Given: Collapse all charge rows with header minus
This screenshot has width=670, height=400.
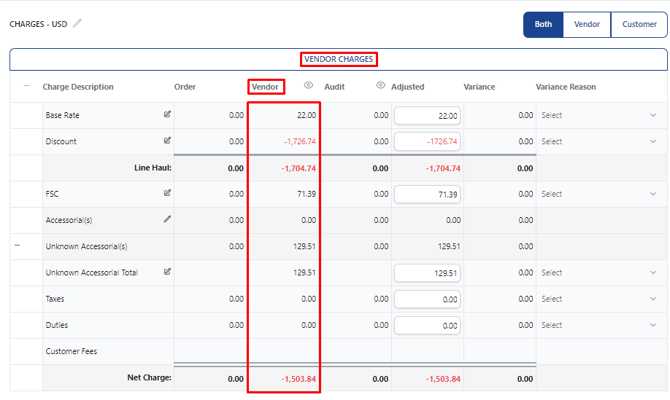Looking at the screenshot, I should 26,86.
